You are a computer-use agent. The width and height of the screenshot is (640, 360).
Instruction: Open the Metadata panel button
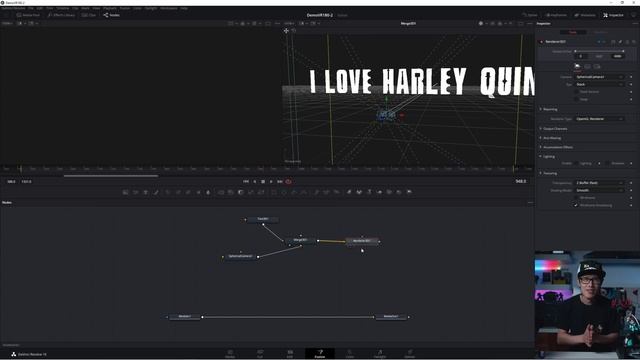[585, 15]
